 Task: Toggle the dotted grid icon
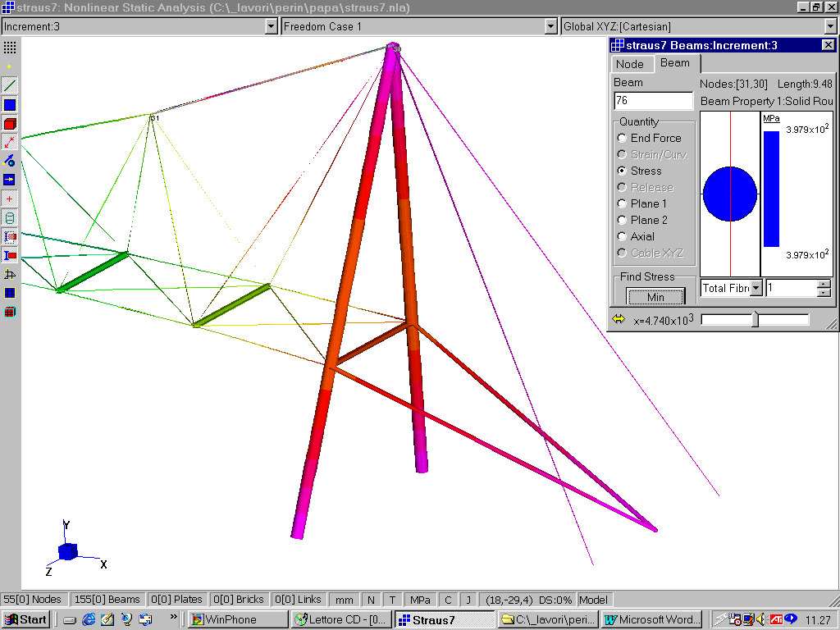(x=10, y=48)
